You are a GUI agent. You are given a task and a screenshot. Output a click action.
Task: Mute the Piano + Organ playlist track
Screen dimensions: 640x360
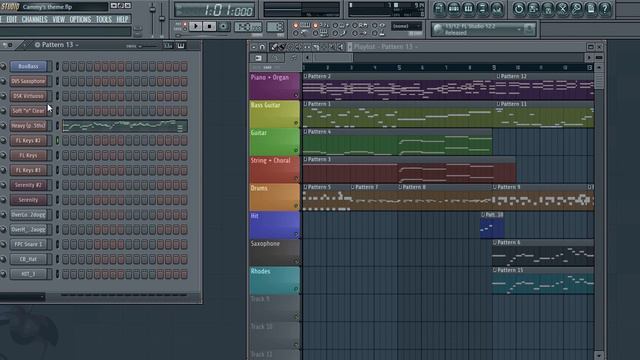pos(296,95)
